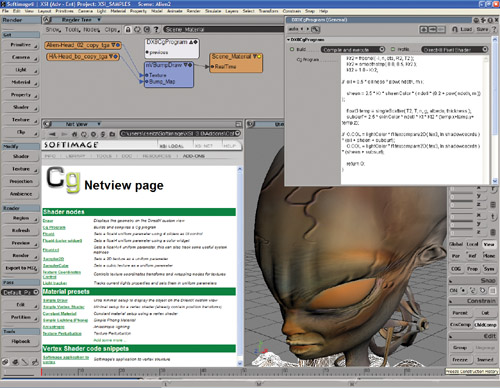Open the Net View folder icon
The width and height of the screenshot is (500, 388).
(112, 134)
